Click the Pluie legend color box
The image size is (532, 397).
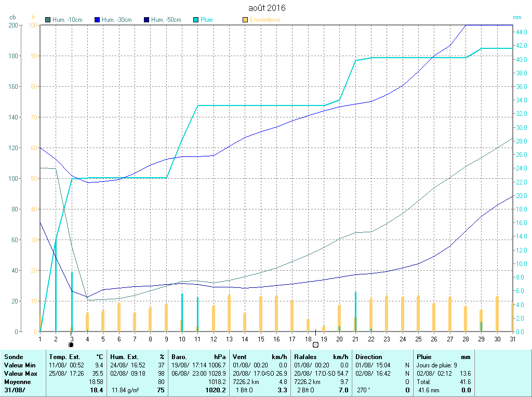point(196,20)
